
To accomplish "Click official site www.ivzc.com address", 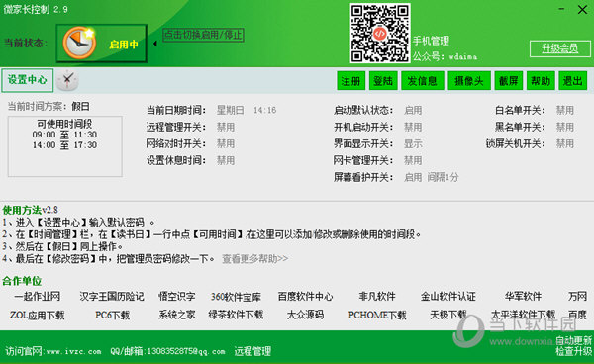I will (x=73, y=351).
